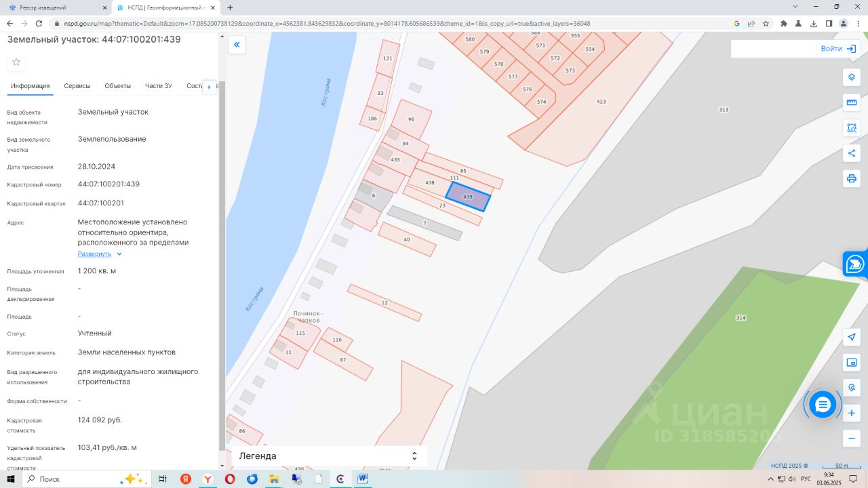Click the 1 200 кв. м value
The image size is (868, 488).
pos(97,271)
